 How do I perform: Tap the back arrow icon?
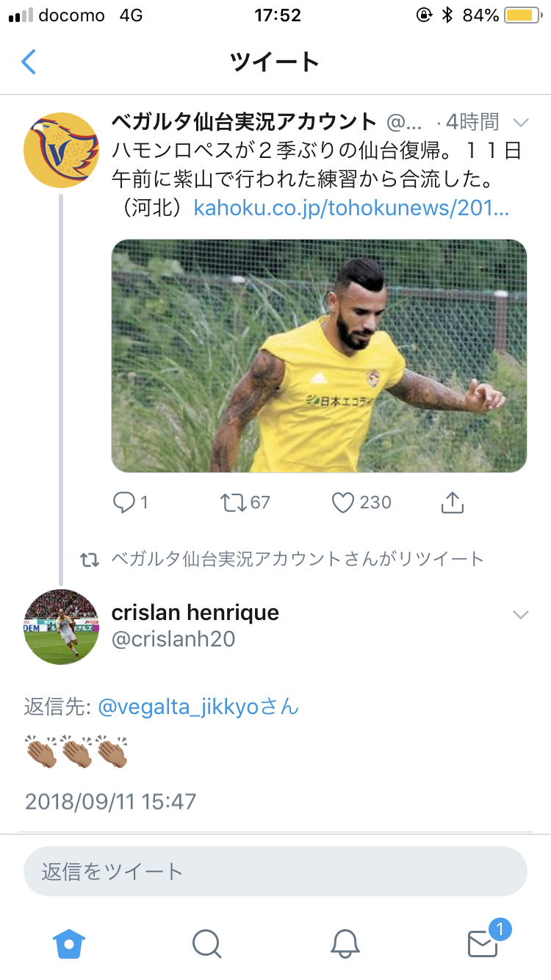[29, 62]
